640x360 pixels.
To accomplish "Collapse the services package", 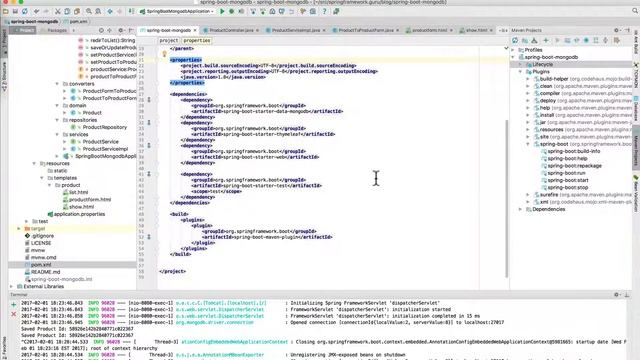I will tap(57, 134).
